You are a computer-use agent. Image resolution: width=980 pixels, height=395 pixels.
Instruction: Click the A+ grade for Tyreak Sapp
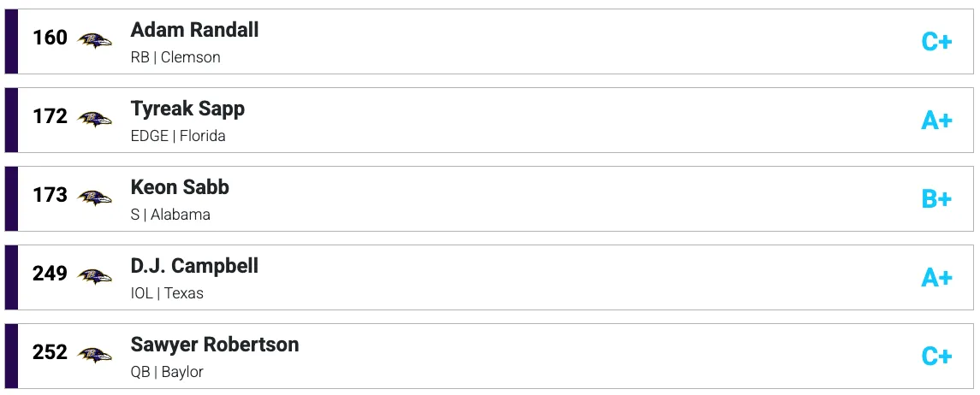(936, 121)
